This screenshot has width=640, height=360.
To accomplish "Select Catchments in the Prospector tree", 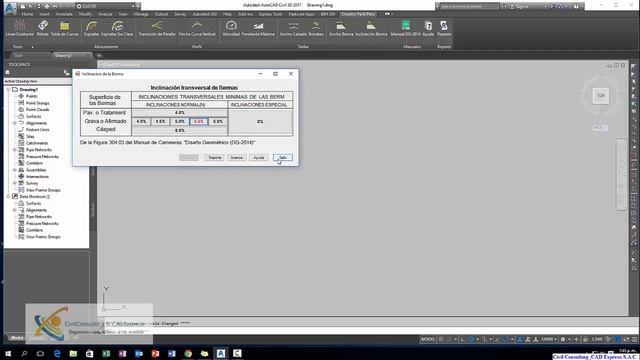I will tap(37, 143).
